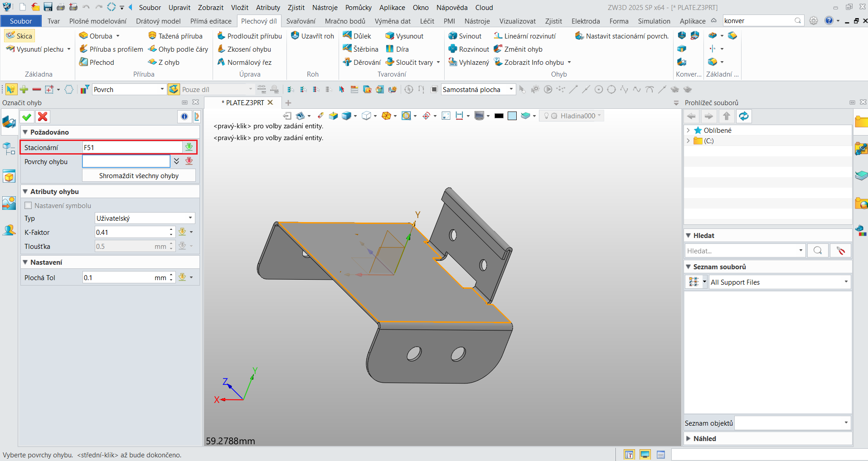Image resolution: width=868 pixels, height=461 pixels.
Task: Choose the Ohyb podle čáry tool
Action: click(178, 49)
